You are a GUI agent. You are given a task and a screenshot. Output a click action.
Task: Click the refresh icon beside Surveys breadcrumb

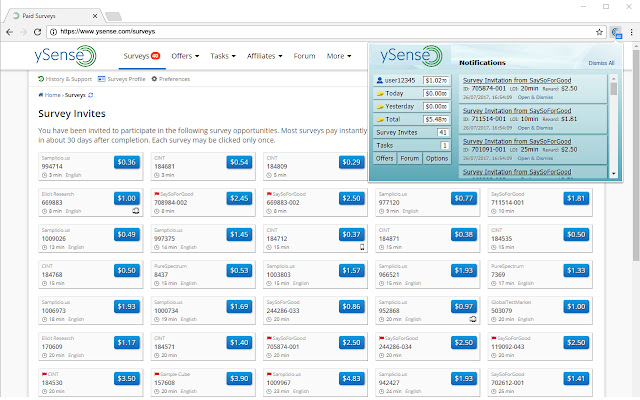[92, 95]
